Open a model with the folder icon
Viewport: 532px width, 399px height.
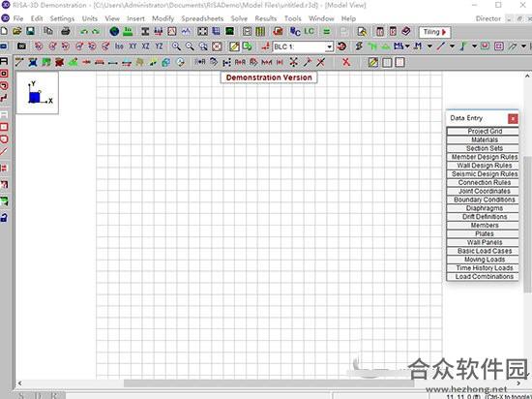tap(17, 32)
